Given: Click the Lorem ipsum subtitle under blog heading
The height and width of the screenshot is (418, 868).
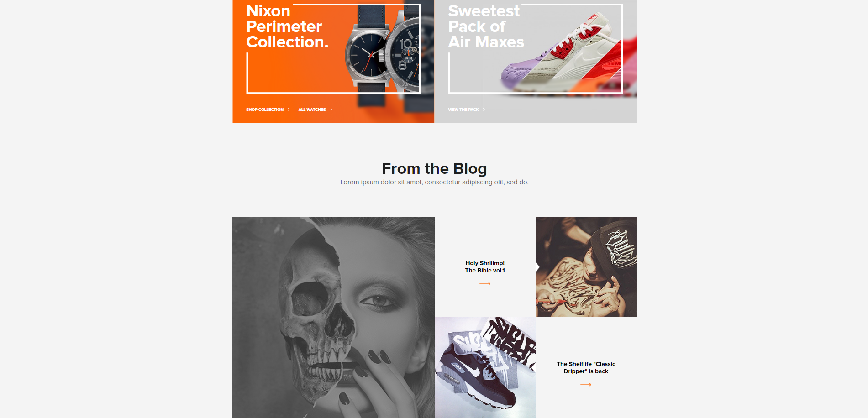Looking at the screenshot, I should tap(434, 182).
